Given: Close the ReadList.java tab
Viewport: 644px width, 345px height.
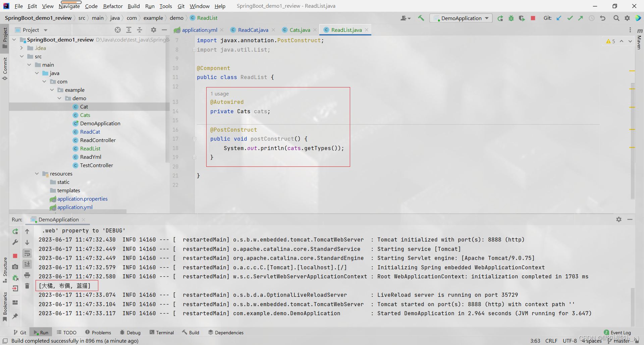Looking at the screenshot, I should 367,30.
